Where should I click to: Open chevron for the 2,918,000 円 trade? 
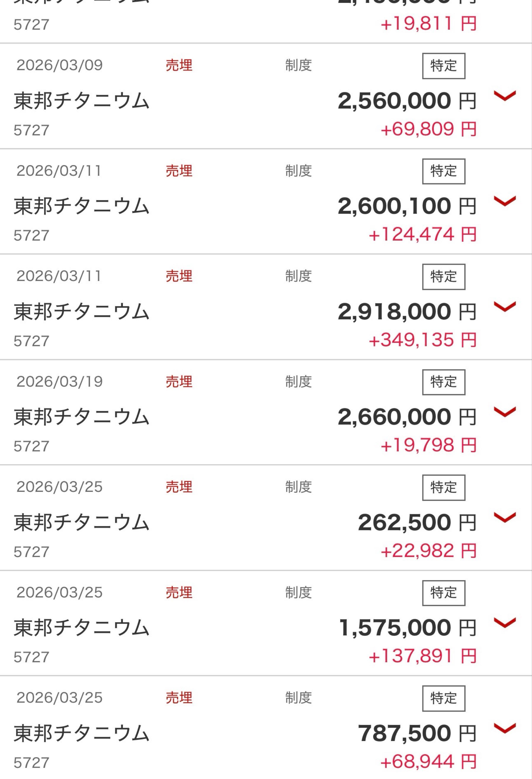point(505,307)
